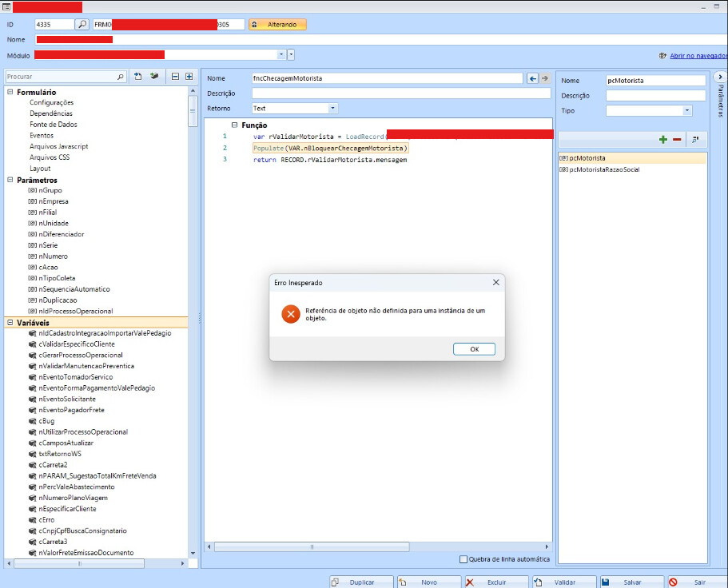The height and width of the screenshot is (588, 728).
Task: Collapse the Parâmetros side panel arrow
Action: click(x=721, y=77)
